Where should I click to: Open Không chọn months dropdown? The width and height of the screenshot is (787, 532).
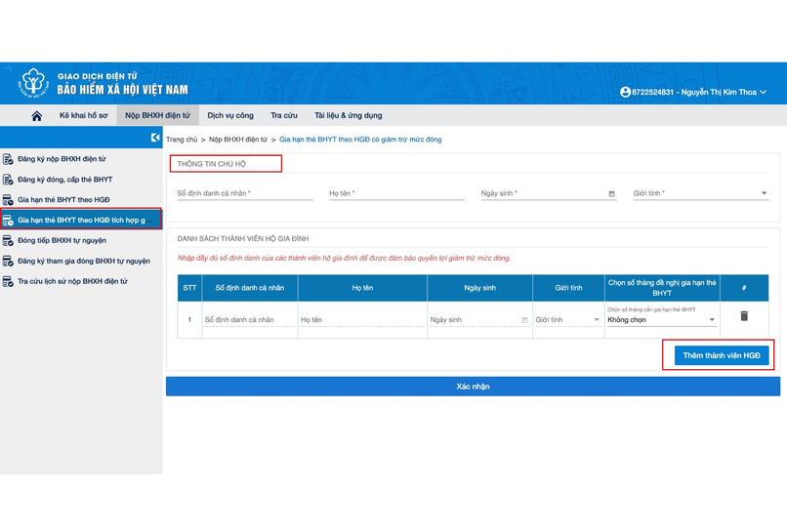(x=661, y=320)
